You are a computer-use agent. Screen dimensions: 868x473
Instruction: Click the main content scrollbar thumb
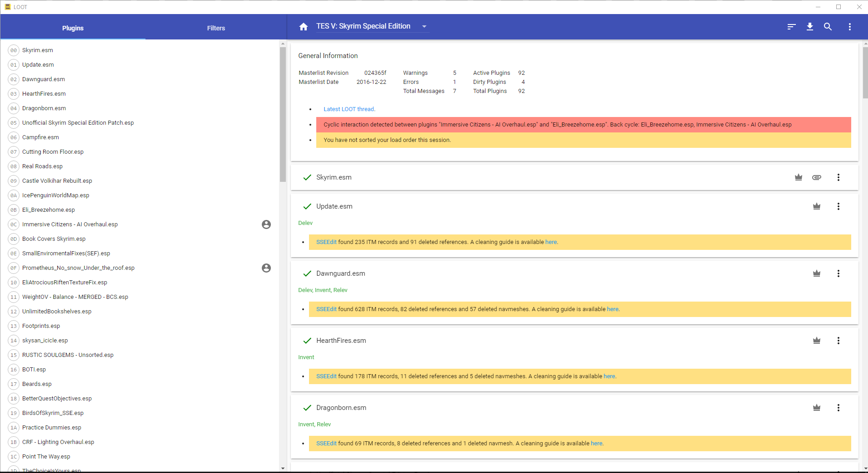tap(865, 73)
